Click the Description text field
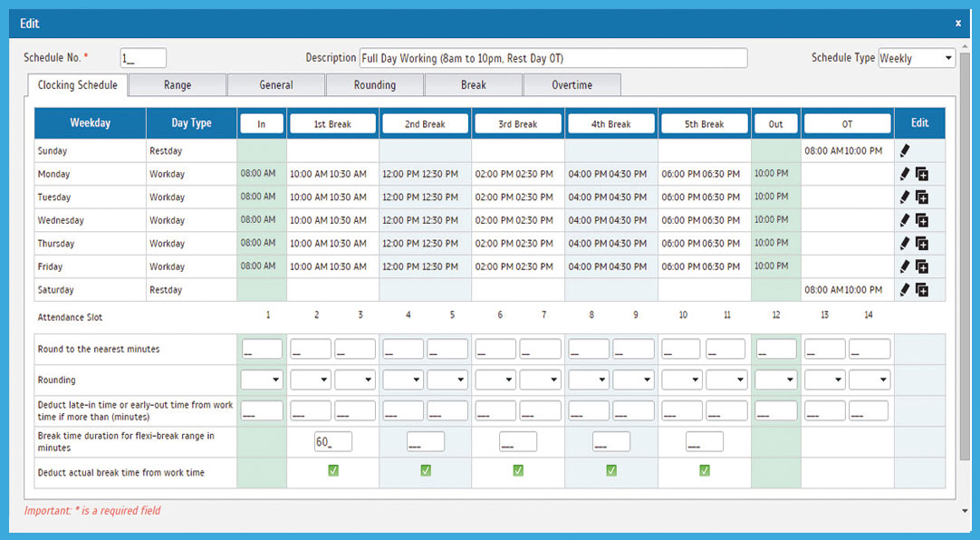The height and width of the screenshot is (540, 980). coord(552,58)
